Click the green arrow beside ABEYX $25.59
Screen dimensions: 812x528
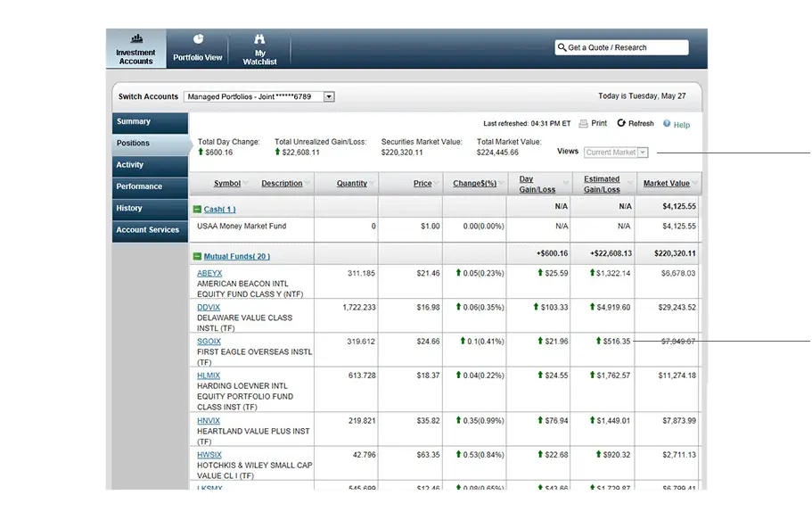(540, 273)
